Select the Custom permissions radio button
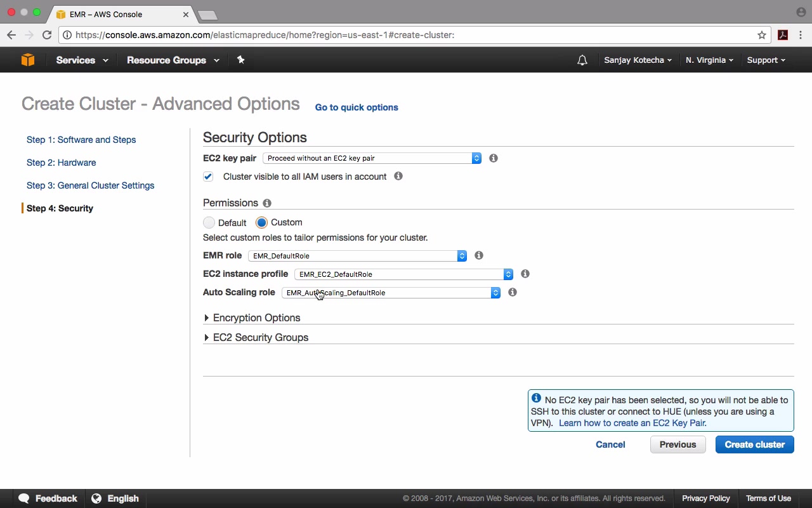Viewport: 812px width, 508px height. pyautogui.click(x=261, y=223)
